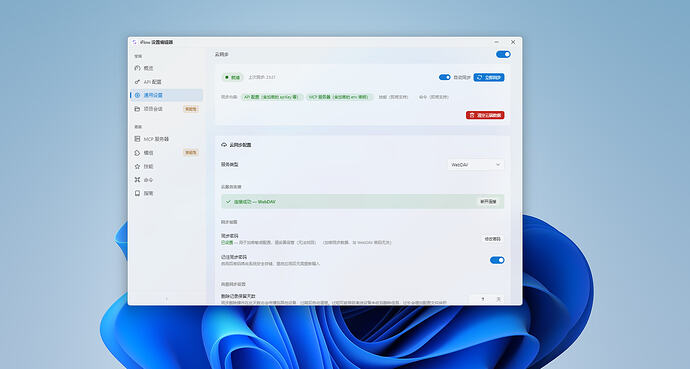690x369 pixels.
Task: Click the green ready status badge
Action: (233, 77)
